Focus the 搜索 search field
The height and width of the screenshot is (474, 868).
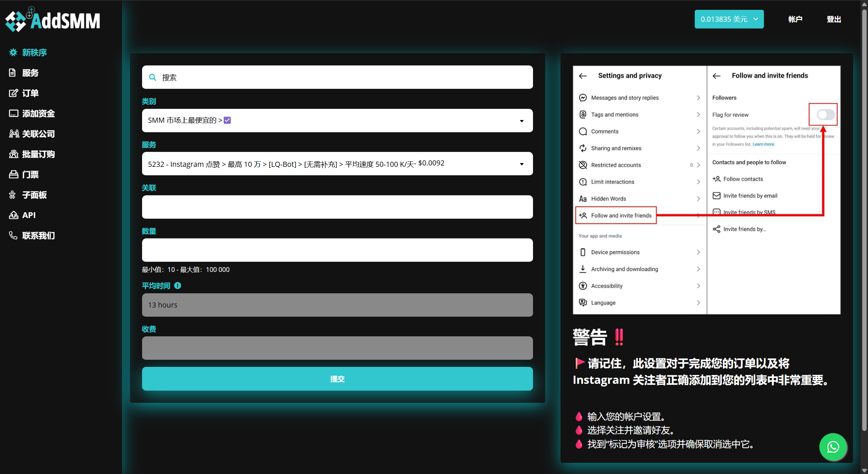coord(337,77)
